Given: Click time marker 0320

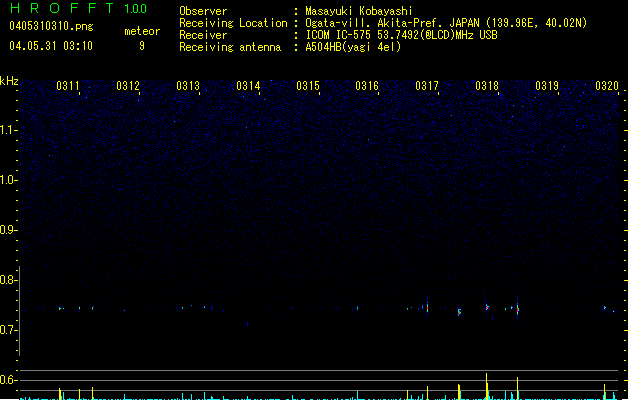Looking at the screenshot, I should (607, 86).
